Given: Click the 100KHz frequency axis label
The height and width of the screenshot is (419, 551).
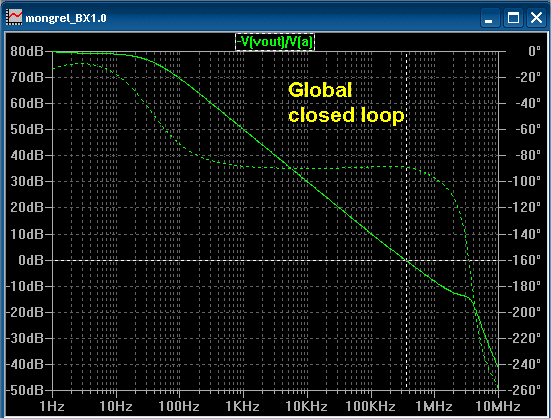Looking at the screenshot, I should [x=371, y=407].
